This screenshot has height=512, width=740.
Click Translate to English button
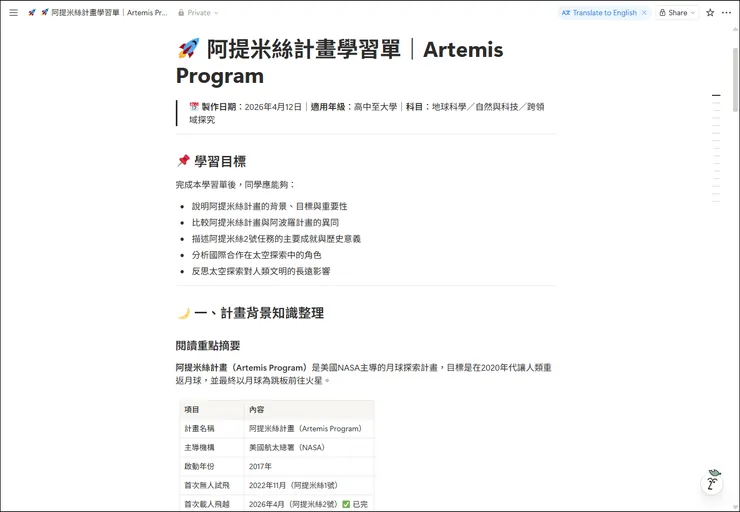(x=599, y=13)
